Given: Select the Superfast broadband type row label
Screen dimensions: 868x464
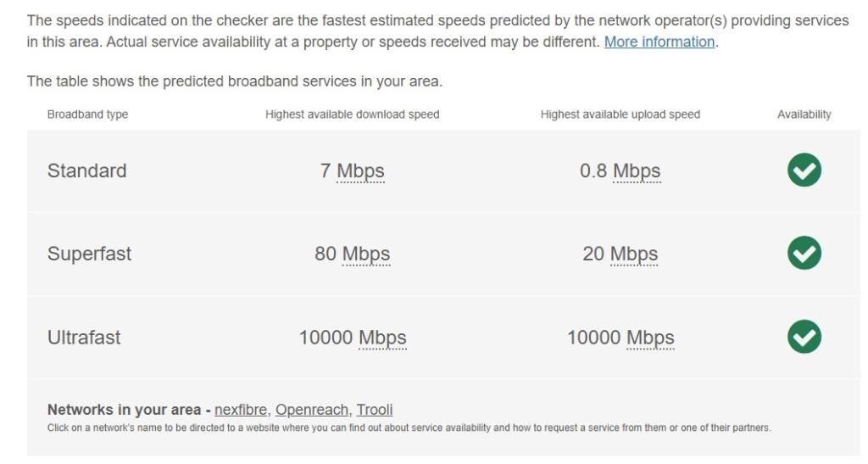Looking at the screenshot, I should coord(89,254).
